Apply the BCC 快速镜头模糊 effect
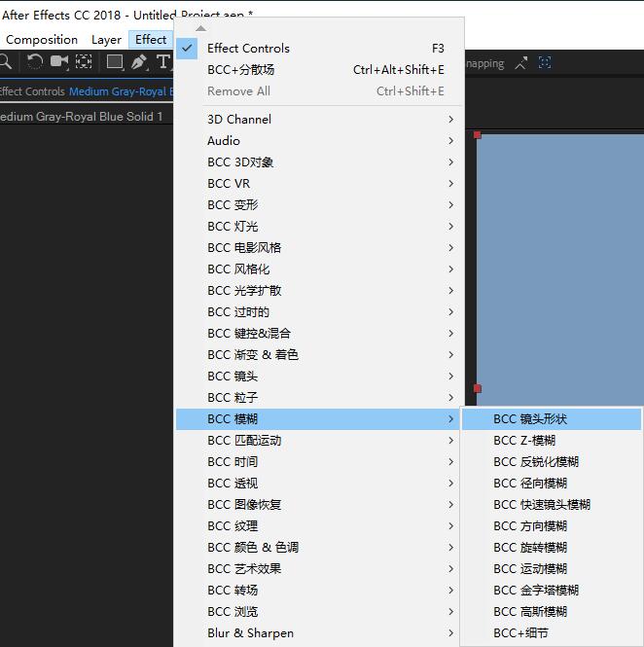 [x=552, y=505]
